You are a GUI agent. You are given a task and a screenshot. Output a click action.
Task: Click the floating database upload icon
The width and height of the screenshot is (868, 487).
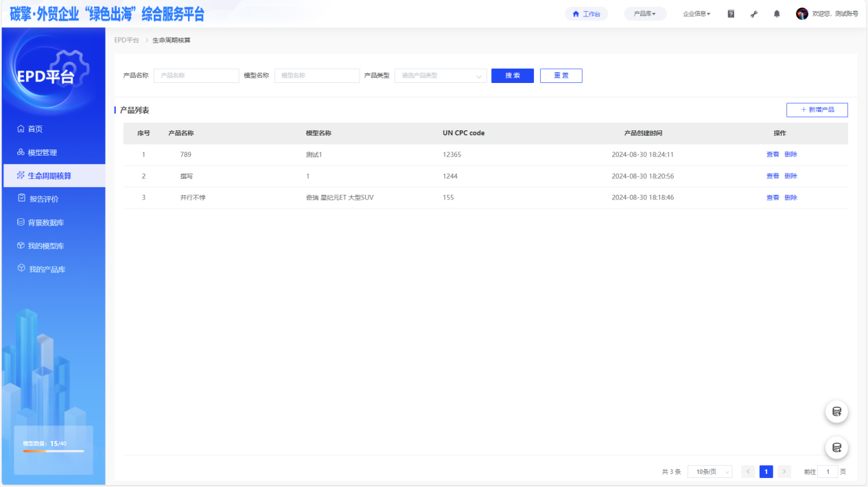836,412
